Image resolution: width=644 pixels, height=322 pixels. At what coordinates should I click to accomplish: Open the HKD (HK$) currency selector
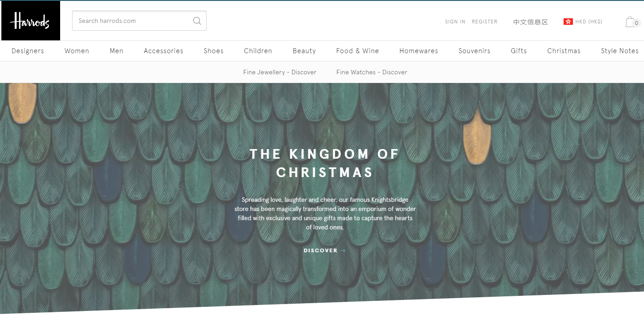point(583,22)
